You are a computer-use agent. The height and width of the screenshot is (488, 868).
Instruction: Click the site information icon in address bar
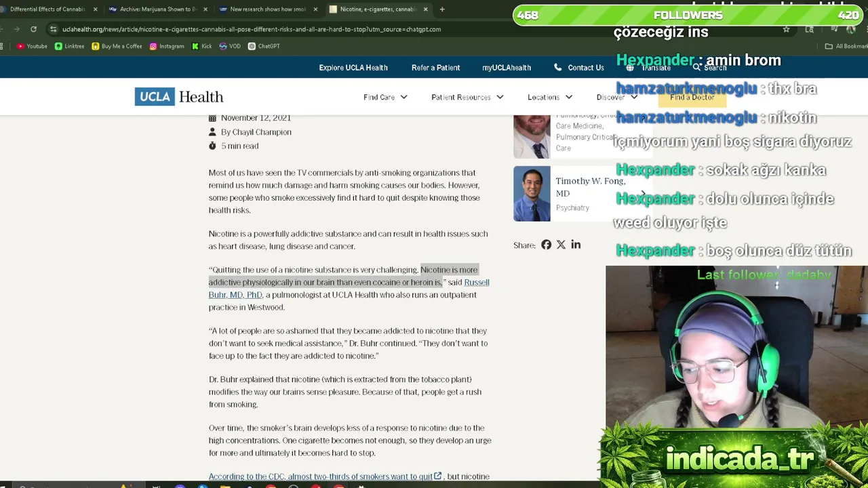[x=53, y=29]
